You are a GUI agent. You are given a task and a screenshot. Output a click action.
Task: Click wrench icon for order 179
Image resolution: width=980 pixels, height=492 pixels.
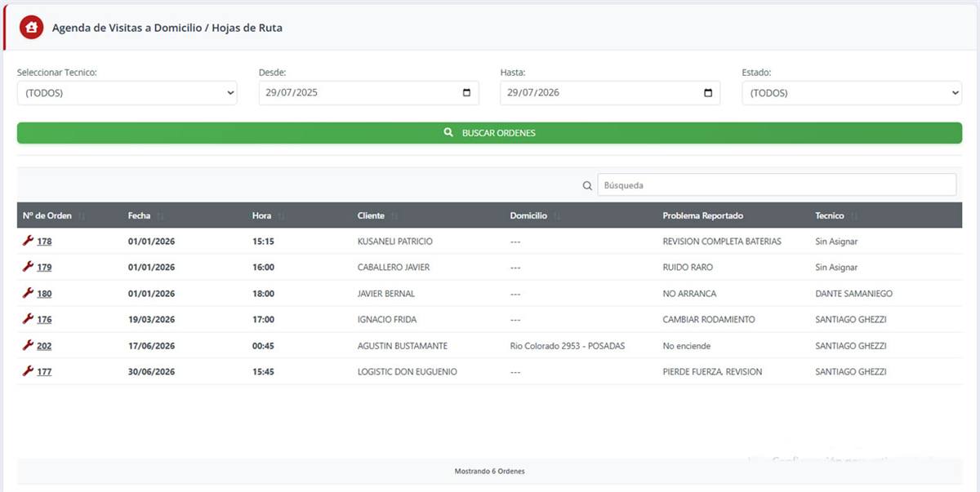coord(28,267)
